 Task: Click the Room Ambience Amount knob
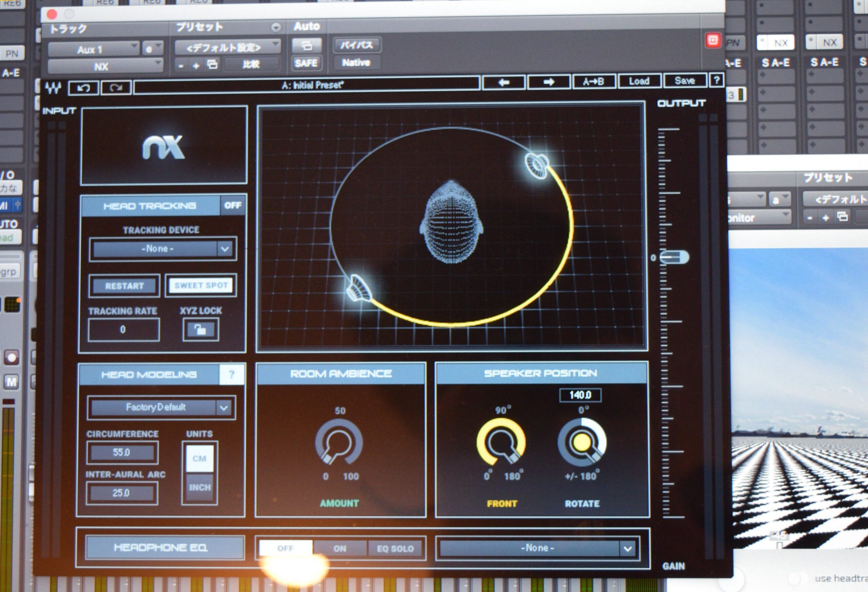point(339,443)
